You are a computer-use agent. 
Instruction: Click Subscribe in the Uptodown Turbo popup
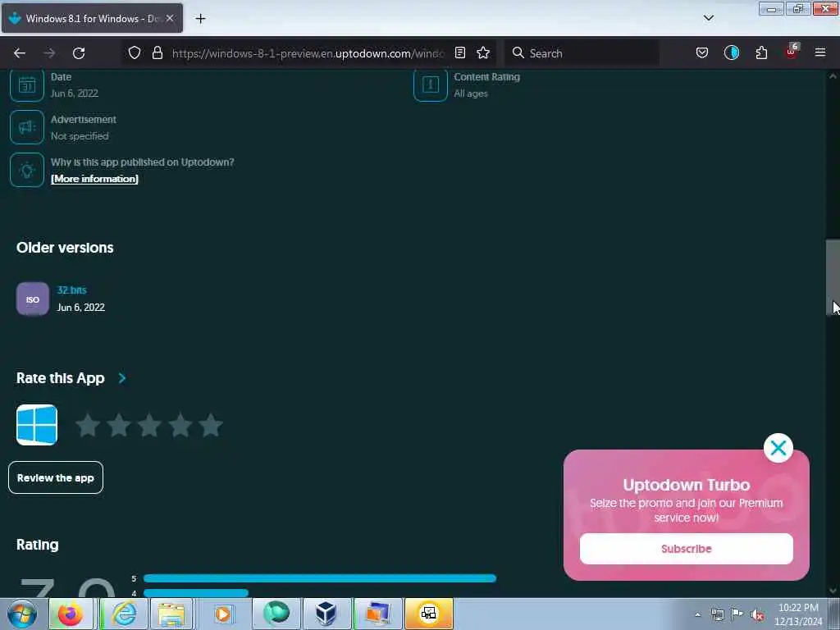point(687,549)
